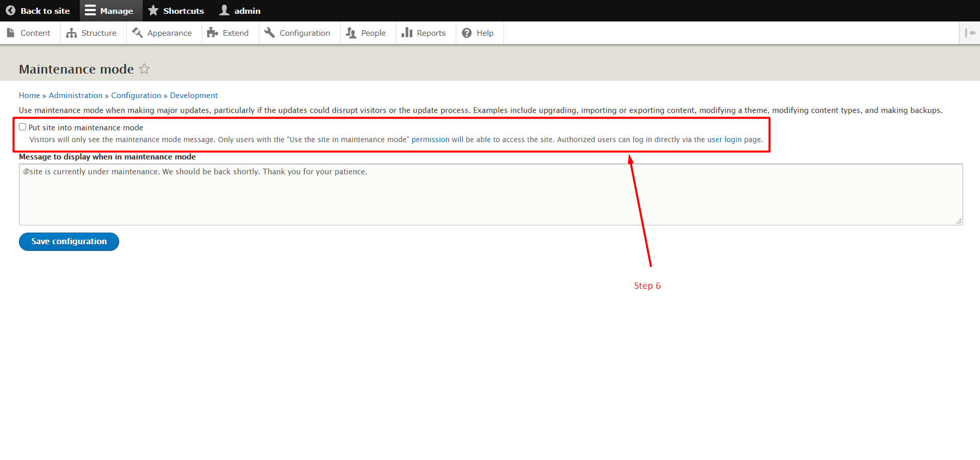Open the permission link in description
The height and width of the screenshot is (460, 980).
click(x=430, y=140)
